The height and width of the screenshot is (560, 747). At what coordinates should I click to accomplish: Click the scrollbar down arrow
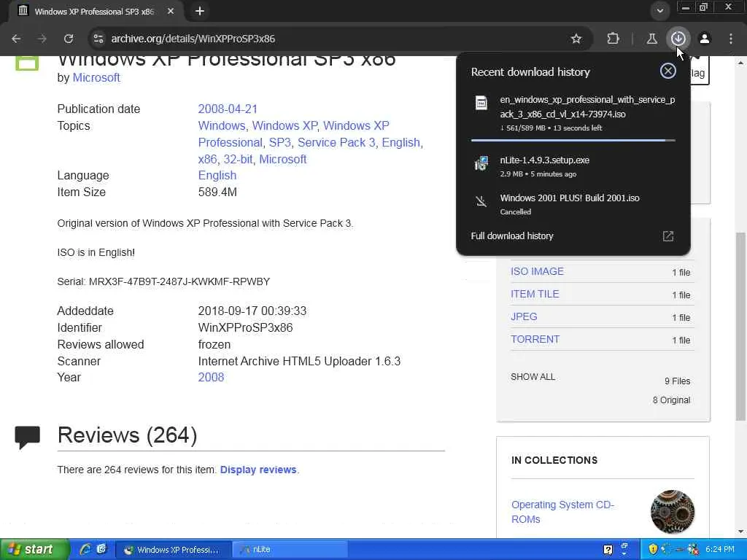[x=740, y=532]
